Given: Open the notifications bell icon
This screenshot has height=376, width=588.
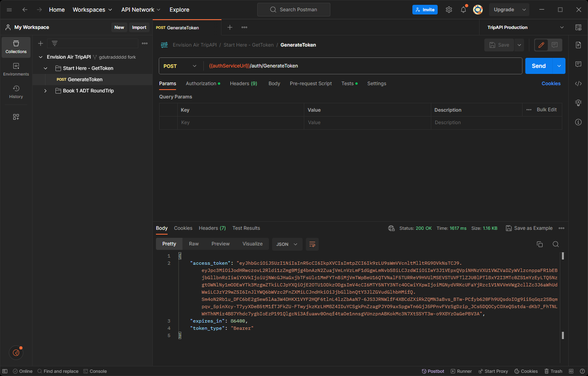Looking at the screenshot, I should coord(463,10).
